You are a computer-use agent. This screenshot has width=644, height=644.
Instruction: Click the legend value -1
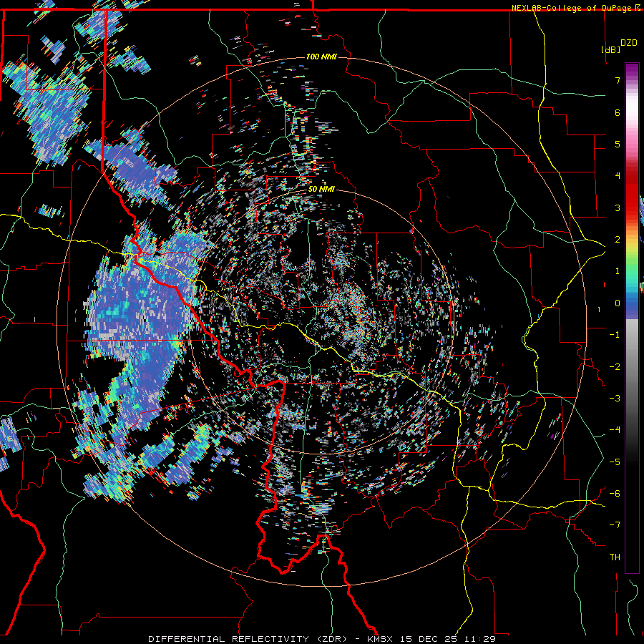[x=615, y=335]
